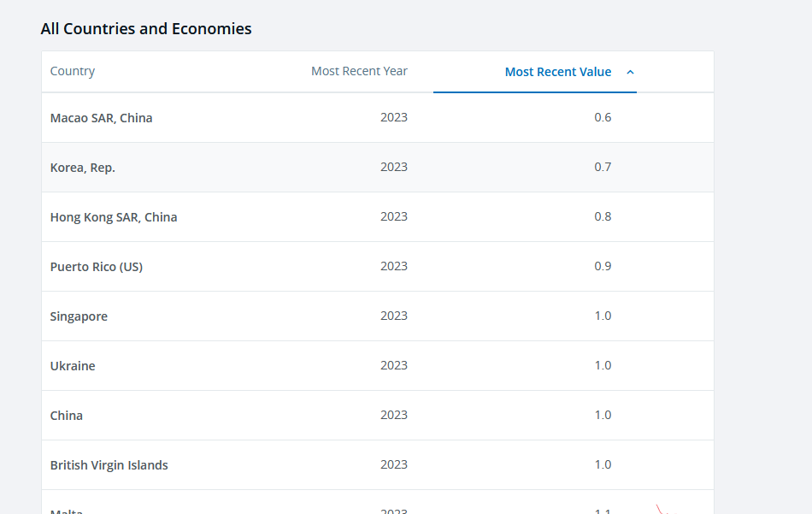The width and height of the screenshot is (812, 514).
Task: Open Korea, Rep. country link
Action: click(x=82, y=168)
